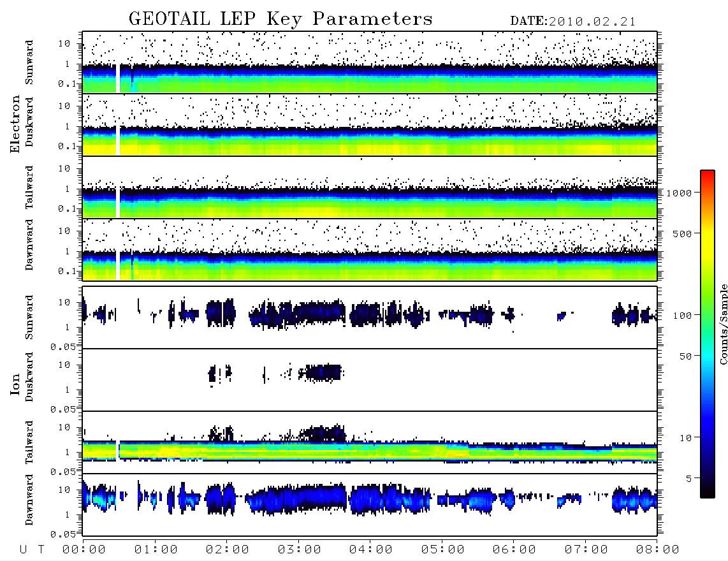The height and width of the screenshot is (561, 728).
Task: Pick the "Dawnward" label of the Ion group
Action: 29,500
